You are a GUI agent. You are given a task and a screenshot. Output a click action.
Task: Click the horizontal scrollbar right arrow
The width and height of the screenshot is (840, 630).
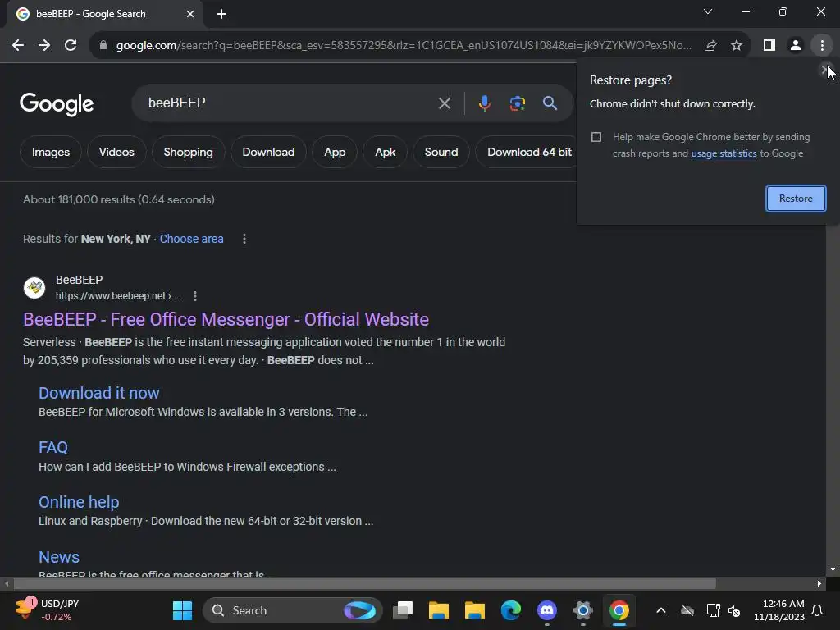point(819,583)
